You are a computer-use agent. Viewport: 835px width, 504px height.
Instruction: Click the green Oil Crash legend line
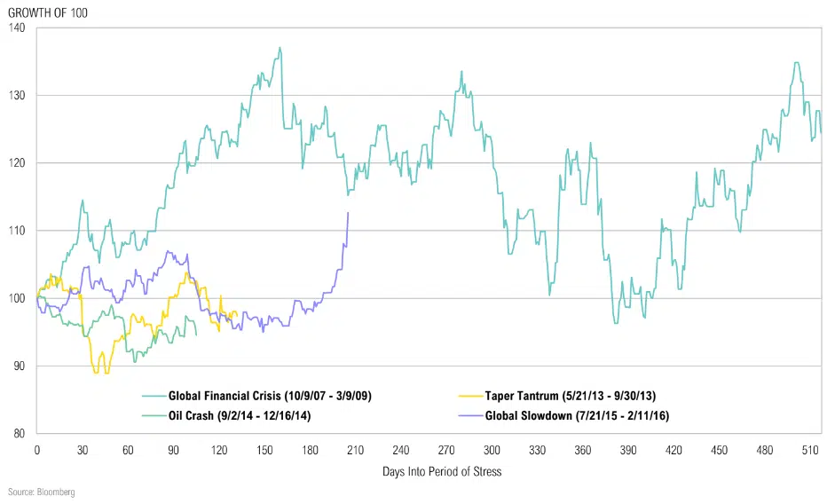click(153, 414)
